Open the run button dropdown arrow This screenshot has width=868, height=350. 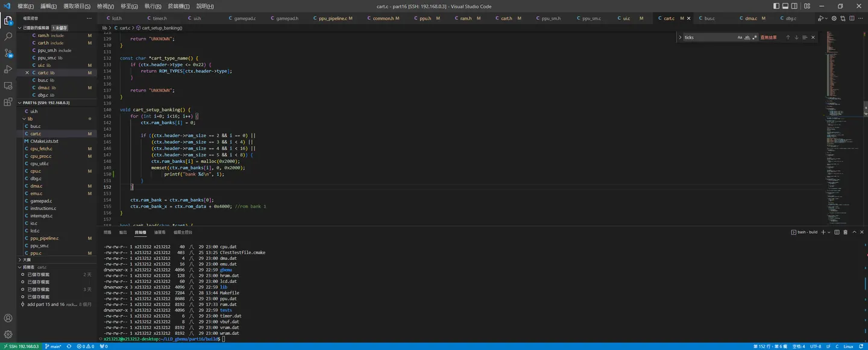[x=826, y=18]
